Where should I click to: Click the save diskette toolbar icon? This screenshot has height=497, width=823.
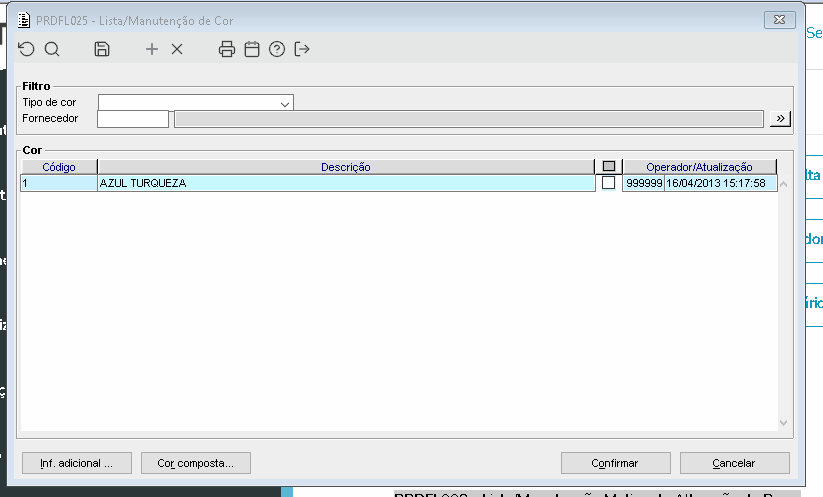(102, 49)
